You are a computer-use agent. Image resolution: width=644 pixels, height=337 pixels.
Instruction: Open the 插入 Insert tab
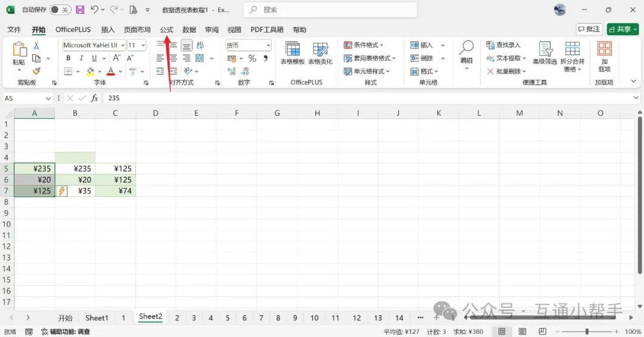coord(107,30)
